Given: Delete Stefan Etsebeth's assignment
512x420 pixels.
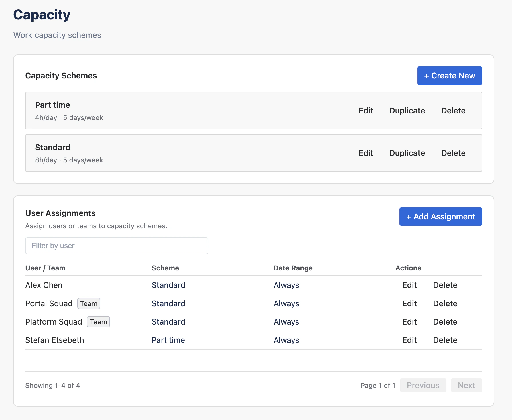Looking at the screenshot, I should click(x=445, y=340).
